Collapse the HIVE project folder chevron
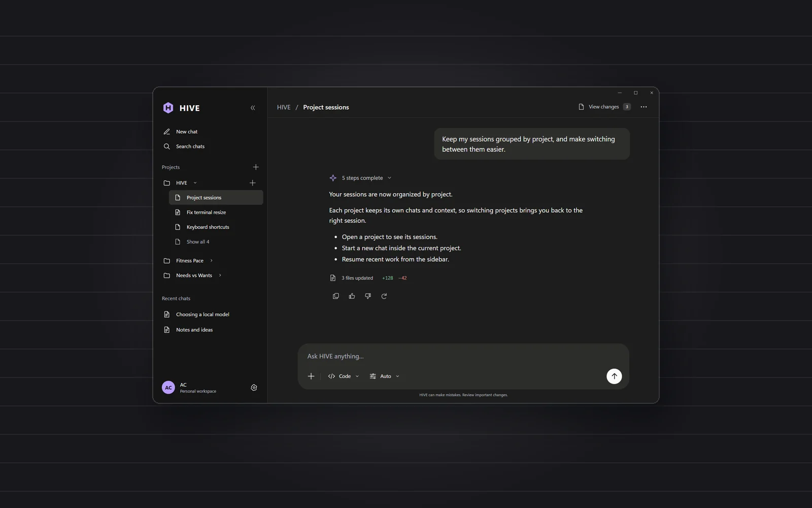812x508 pixels. tap(195, 183)
